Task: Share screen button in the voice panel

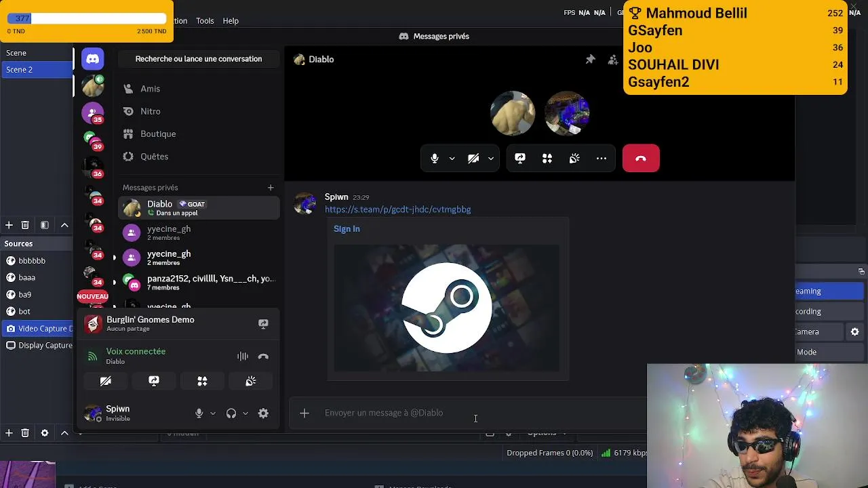Action: tap(154, 382)
